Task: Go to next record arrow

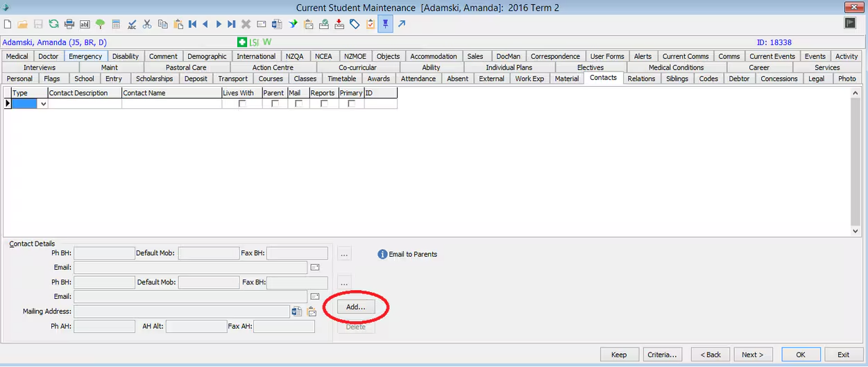Action: coord(219,24)
